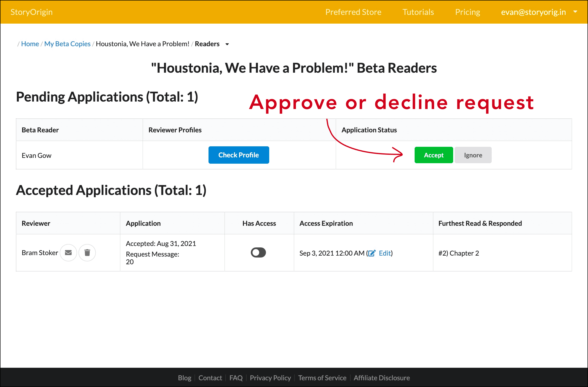Expand the Readers breadcrumb dropdown
588x387 pixels.
coord(227,44)
